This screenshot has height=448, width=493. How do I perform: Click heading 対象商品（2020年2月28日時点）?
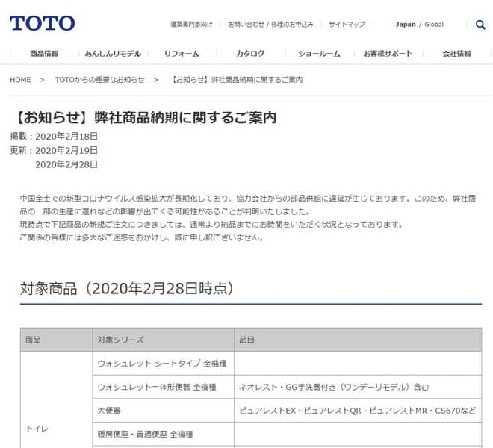pos(126,288)
